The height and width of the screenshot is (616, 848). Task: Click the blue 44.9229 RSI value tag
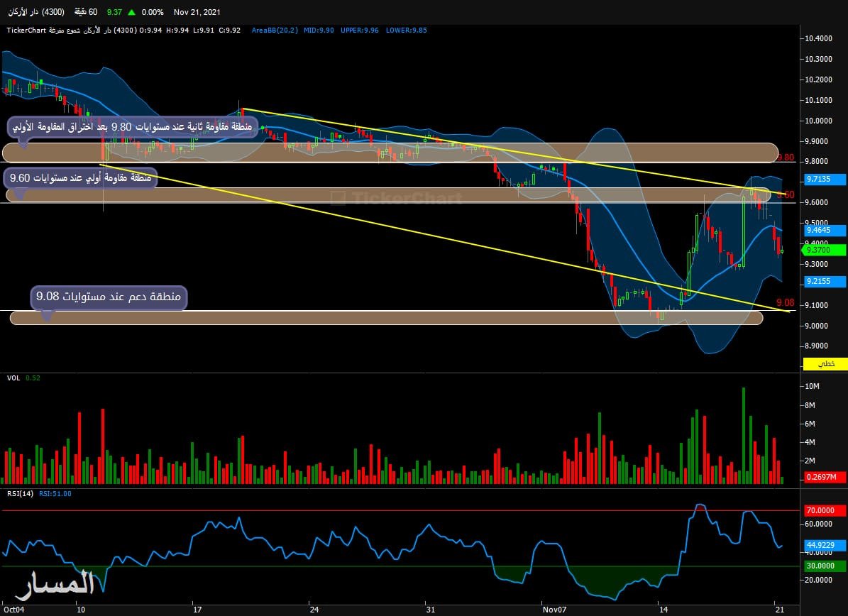[825, 545]
